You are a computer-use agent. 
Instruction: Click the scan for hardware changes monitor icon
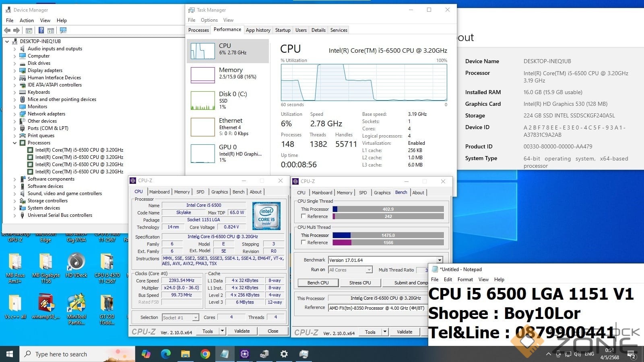point(63,30)
